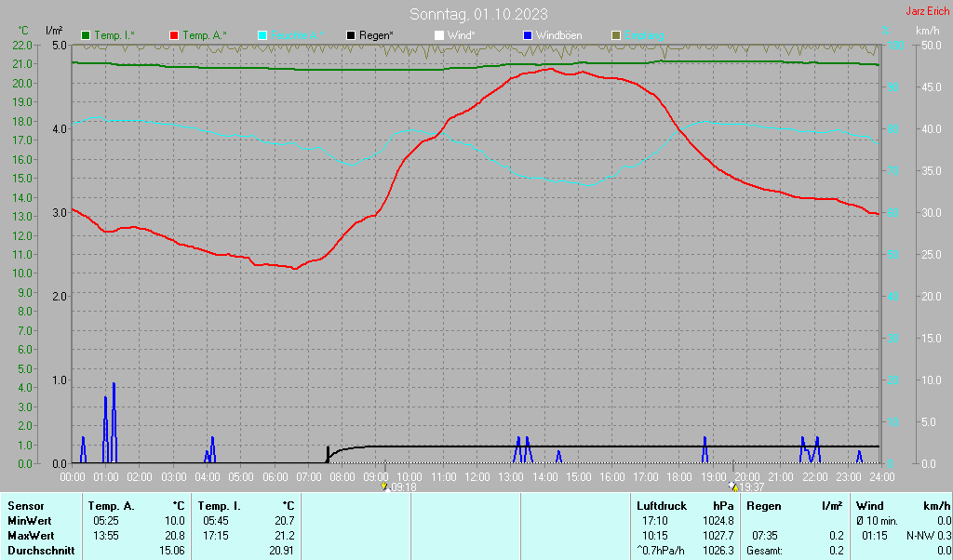Click the cyan humidity legend square
This screenshot has height=560, width=953.
pyautogui.click(x=262, y=35)
